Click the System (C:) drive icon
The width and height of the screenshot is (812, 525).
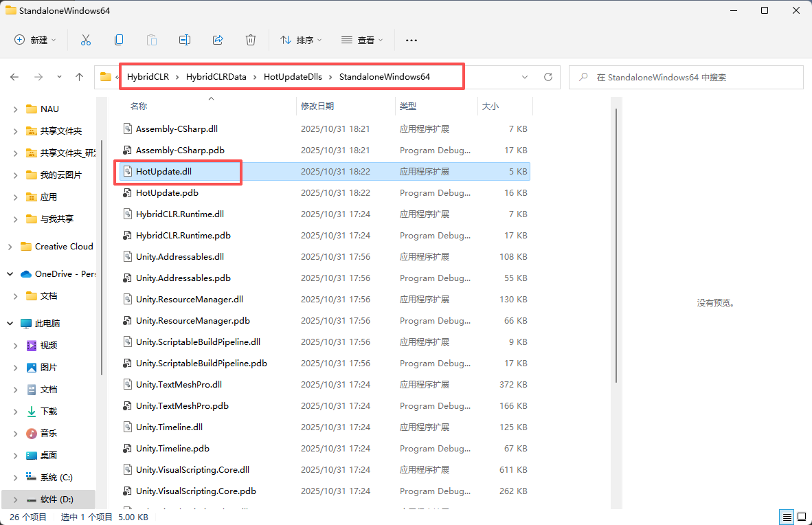coord(32,477)
